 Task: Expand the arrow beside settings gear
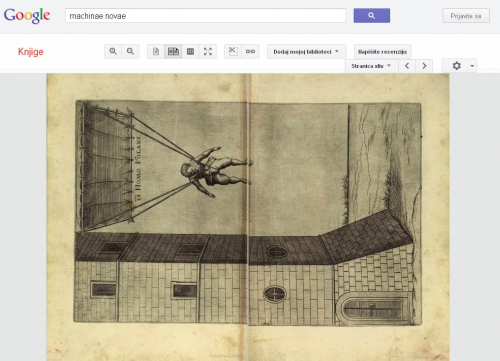(472, 66)
